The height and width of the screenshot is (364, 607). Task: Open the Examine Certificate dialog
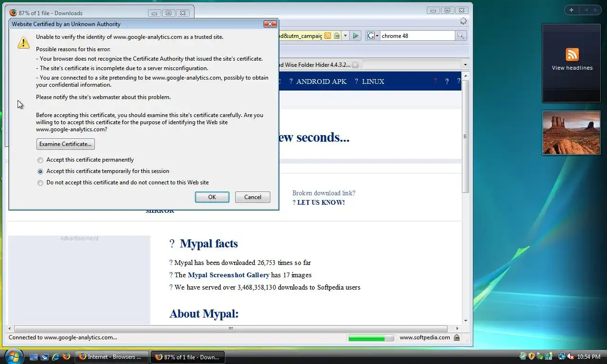(65, 144)
